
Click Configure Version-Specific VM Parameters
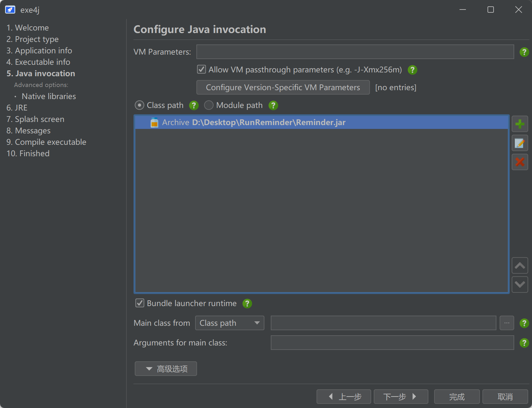(283, 87)
